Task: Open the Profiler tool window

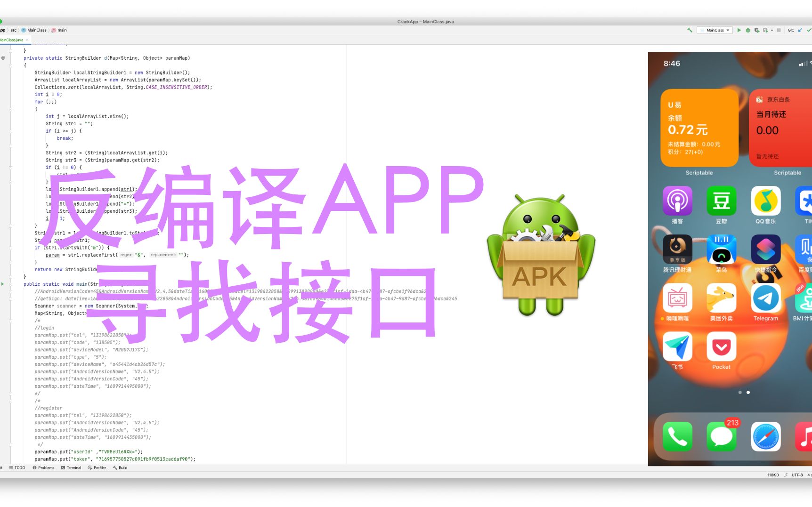Action: pyautogui.click(x=98, y=467)
